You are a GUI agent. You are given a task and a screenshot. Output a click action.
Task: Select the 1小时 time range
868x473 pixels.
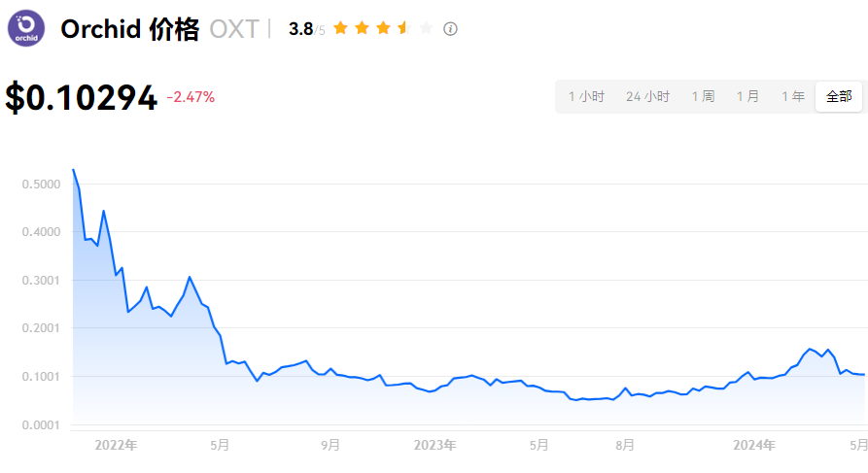(586, 97)
